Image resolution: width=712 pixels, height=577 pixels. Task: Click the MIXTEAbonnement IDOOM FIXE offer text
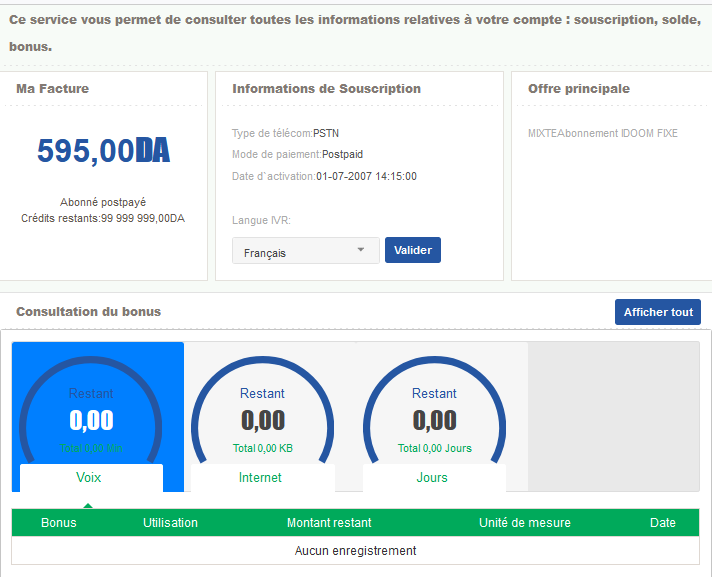[602, 133]
